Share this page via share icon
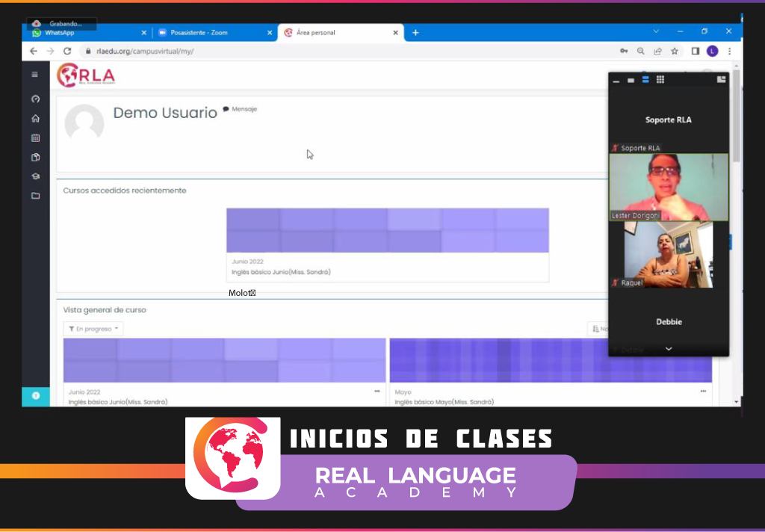The height and width of the screenshot is (532, 765). click(x=657, y=52)
